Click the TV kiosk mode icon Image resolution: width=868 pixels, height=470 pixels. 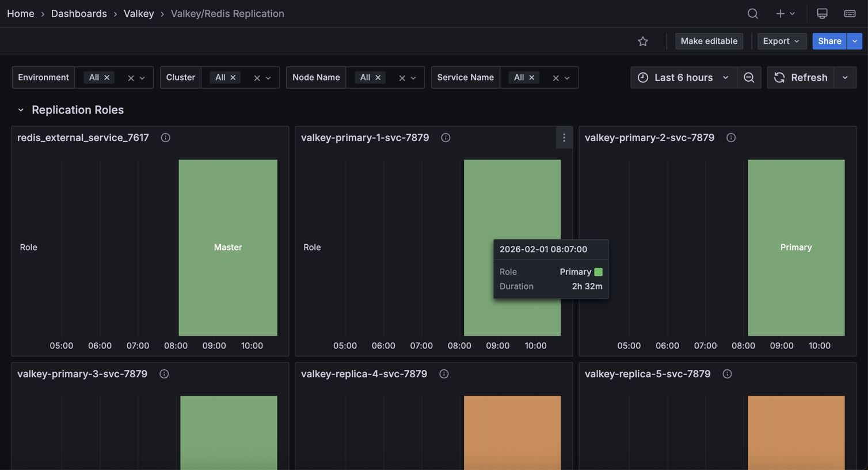tap(821, 13)
